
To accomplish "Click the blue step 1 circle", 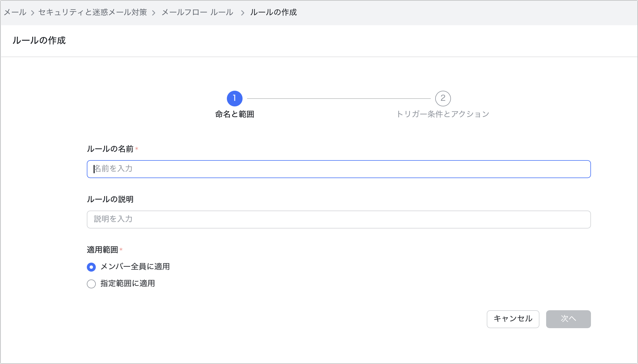I will click(234, 98).
